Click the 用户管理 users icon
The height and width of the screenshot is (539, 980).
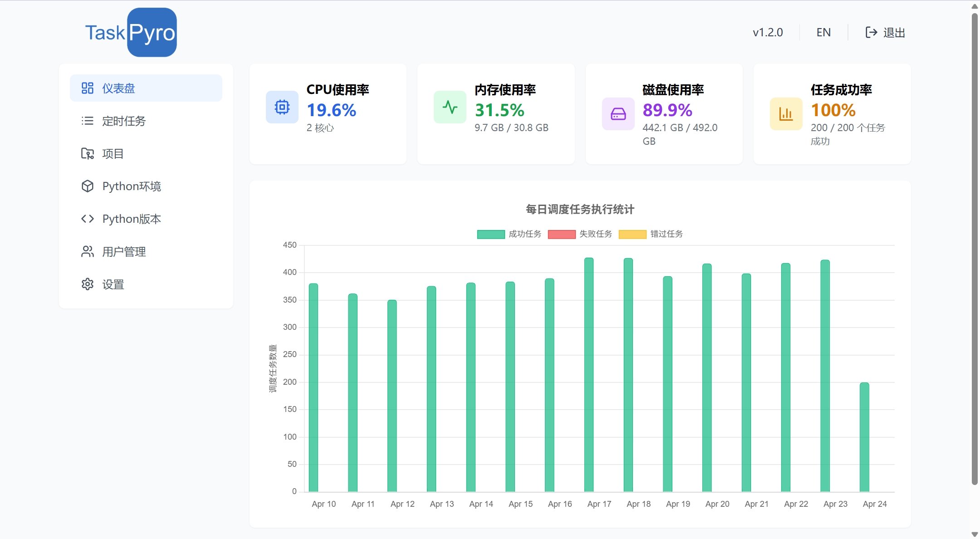pos(87,251)
